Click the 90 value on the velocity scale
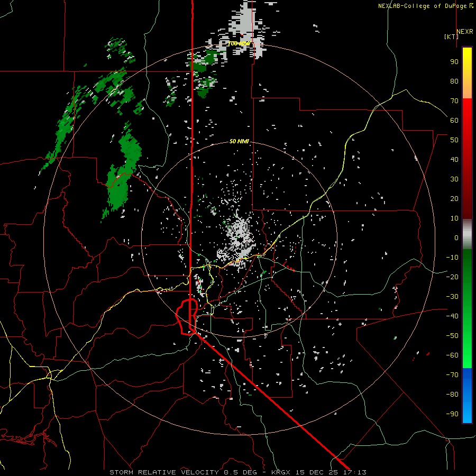Viewport: 476px width, 476px height. [x=454, y=62]
